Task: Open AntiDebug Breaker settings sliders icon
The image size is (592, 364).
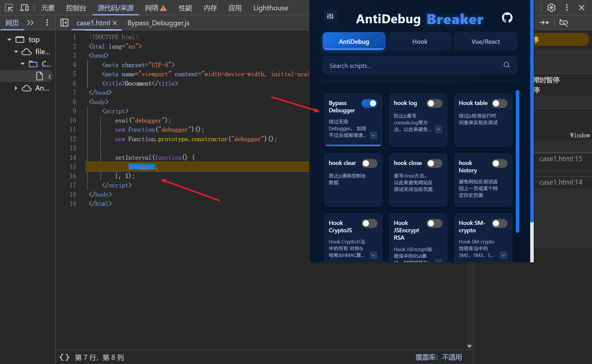Action: 330,16
